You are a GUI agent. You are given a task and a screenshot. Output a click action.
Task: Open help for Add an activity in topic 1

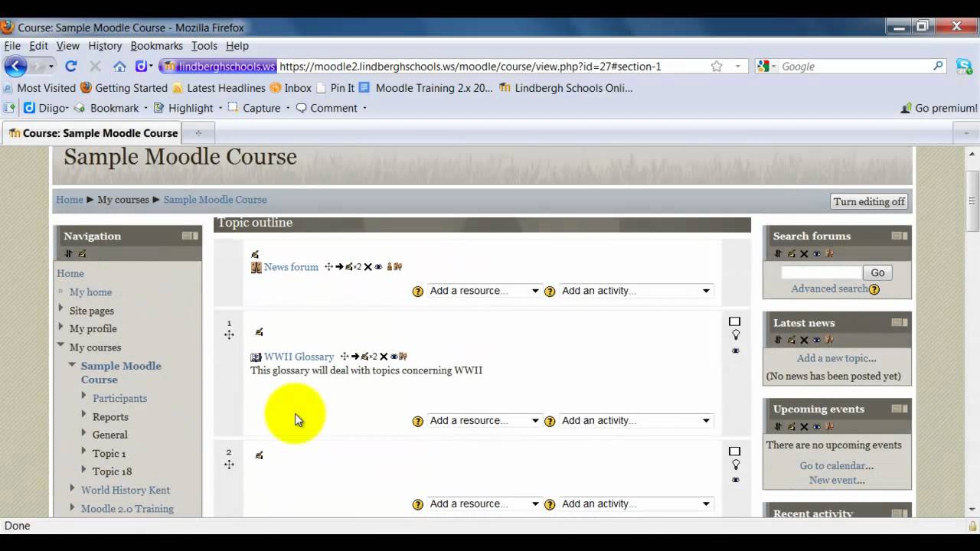(550, 421)
